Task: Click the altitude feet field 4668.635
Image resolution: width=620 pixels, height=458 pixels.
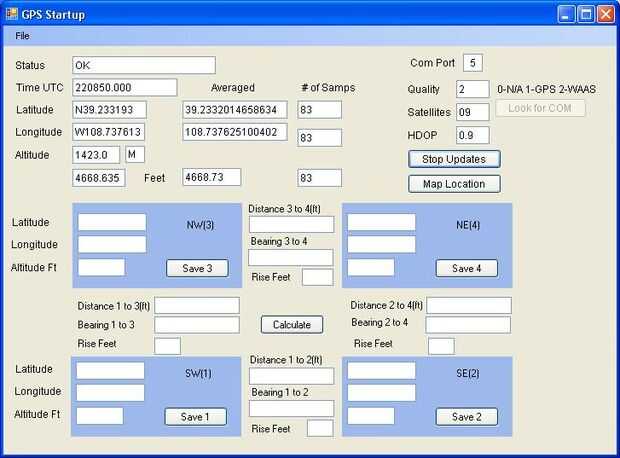Action: click(x=99, y=178)
